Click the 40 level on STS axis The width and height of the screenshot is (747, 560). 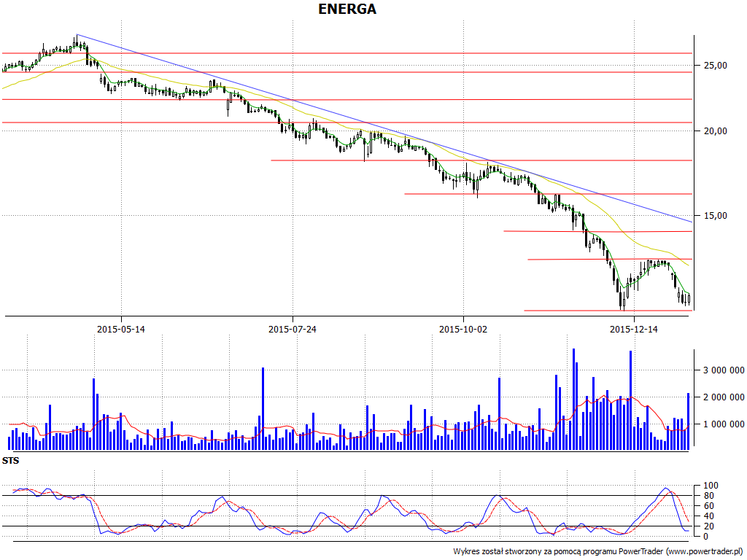(708, 516)
